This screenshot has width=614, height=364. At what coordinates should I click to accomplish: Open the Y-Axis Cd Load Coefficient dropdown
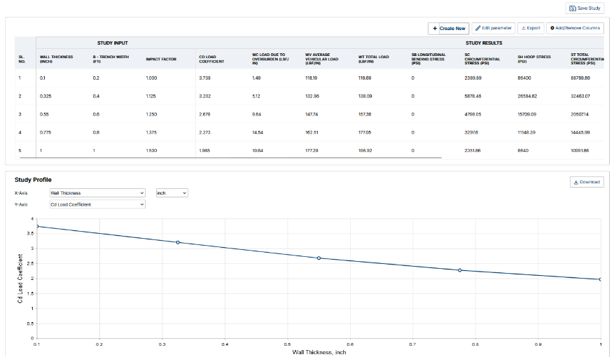[x=97, y=204]
